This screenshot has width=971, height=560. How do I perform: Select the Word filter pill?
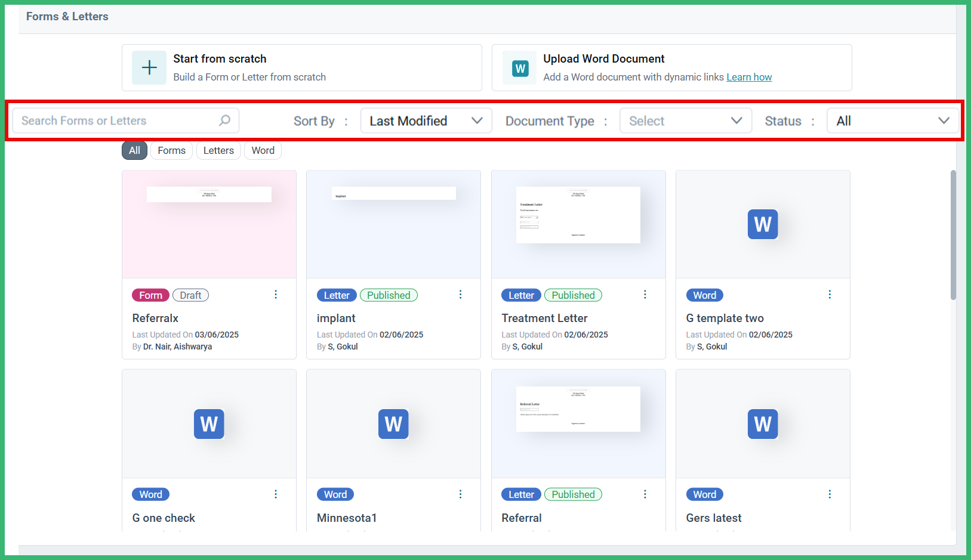pyautogui.click(x=262, y=150)
